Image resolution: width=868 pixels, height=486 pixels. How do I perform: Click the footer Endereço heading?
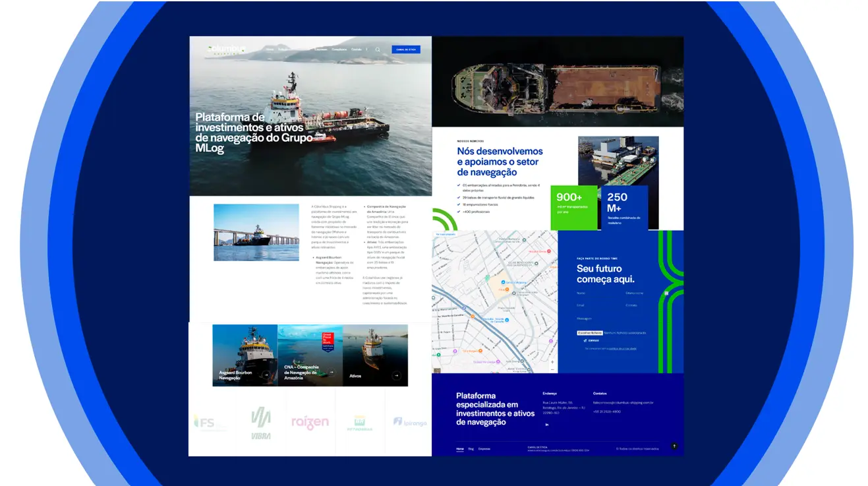click(550, 393)
